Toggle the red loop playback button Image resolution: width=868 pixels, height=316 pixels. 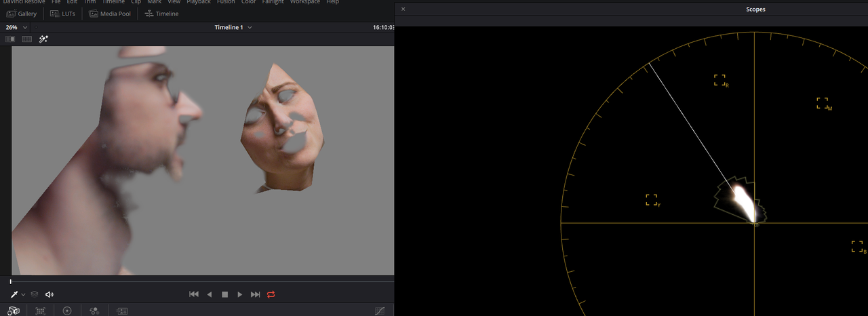coord(271,294)
